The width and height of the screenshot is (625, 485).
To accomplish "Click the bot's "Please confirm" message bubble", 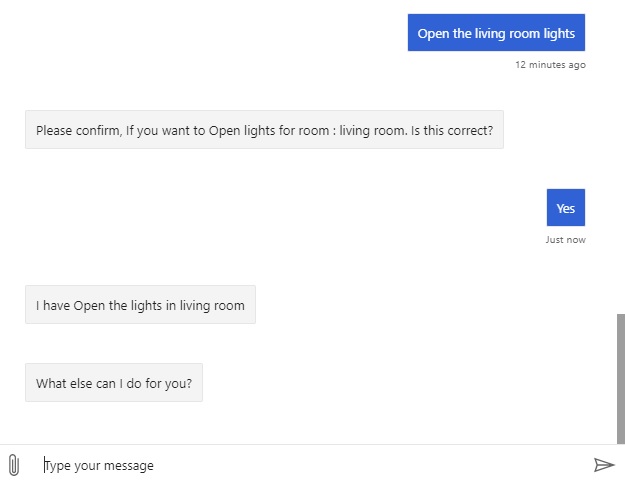I will [x=264, y=130].
